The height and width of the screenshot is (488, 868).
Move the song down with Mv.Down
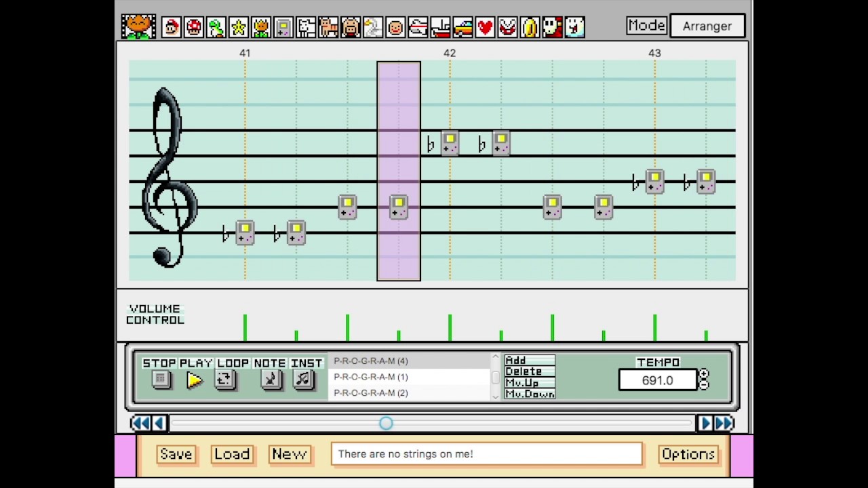(530, 394)
